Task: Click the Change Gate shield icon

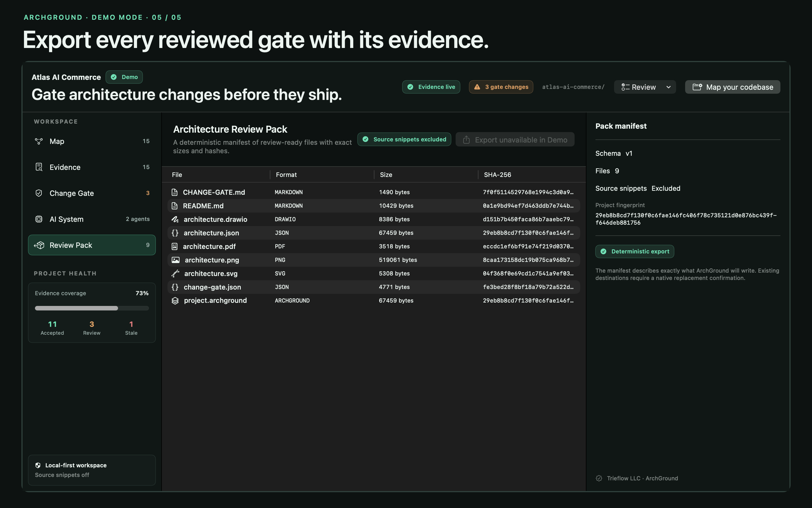Action: [39, 193]
